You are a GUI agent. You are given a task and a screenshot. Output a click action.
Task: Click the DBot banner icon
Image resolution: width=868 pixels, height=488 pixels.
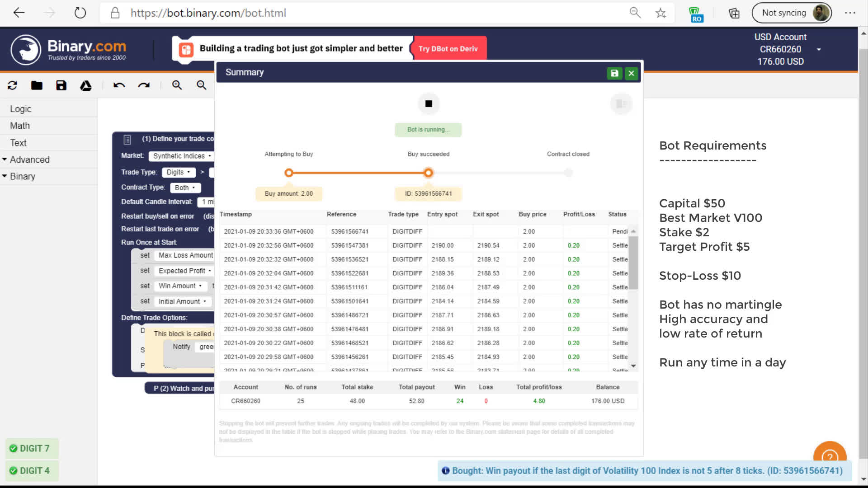(x=186, y=49)
